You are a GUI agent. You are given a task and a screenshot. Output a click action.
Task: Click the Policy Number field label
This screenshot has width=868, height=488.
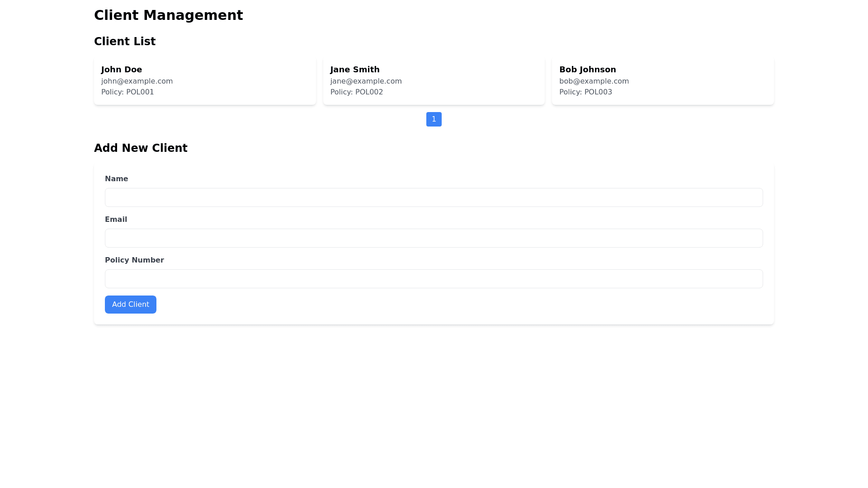coord(134,260)
